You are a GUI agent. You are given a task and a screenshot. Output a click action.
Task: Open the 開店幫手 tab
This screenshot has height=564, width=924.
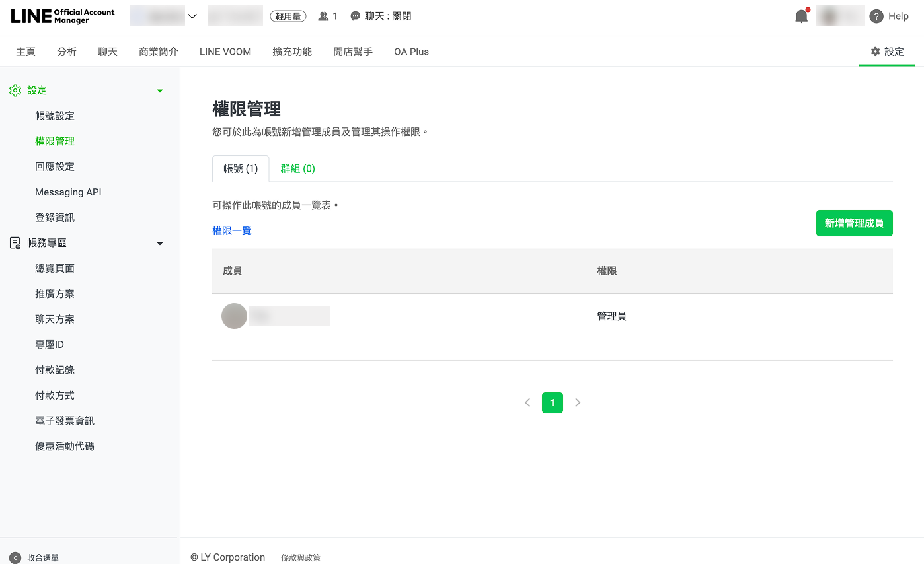(353, 52)
